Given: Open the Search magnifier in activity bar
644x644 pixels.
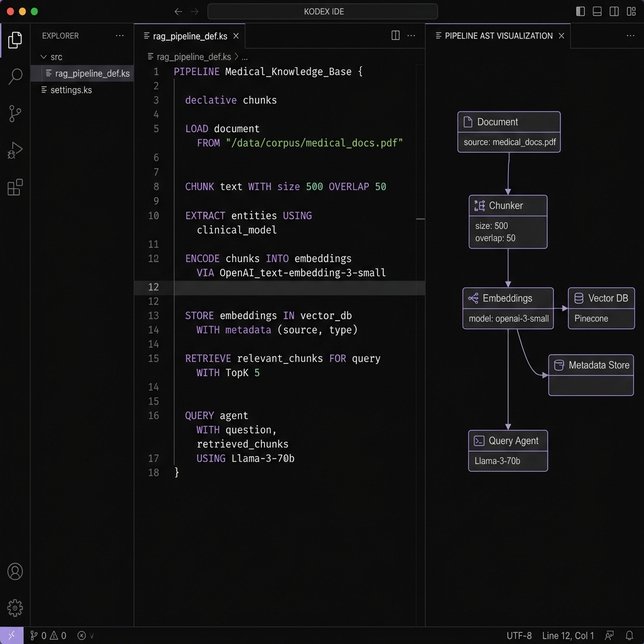Looking at the screenshot, I should (x=15, y=76).
